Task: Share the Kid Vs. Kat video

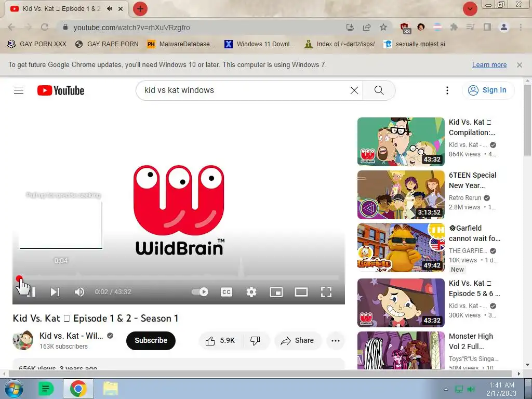Action: click(297, 341)
